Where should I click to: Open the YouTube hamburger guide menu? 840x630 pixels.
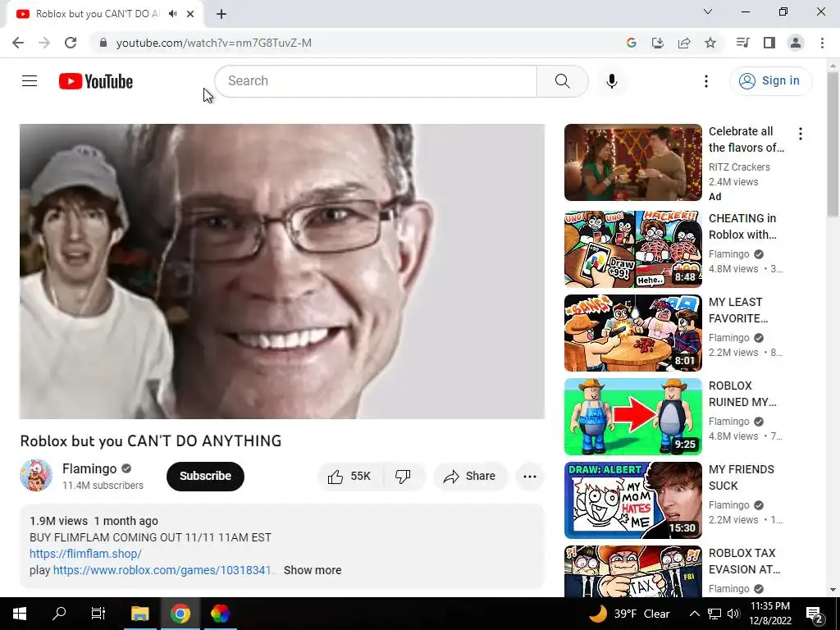[30, 81]
